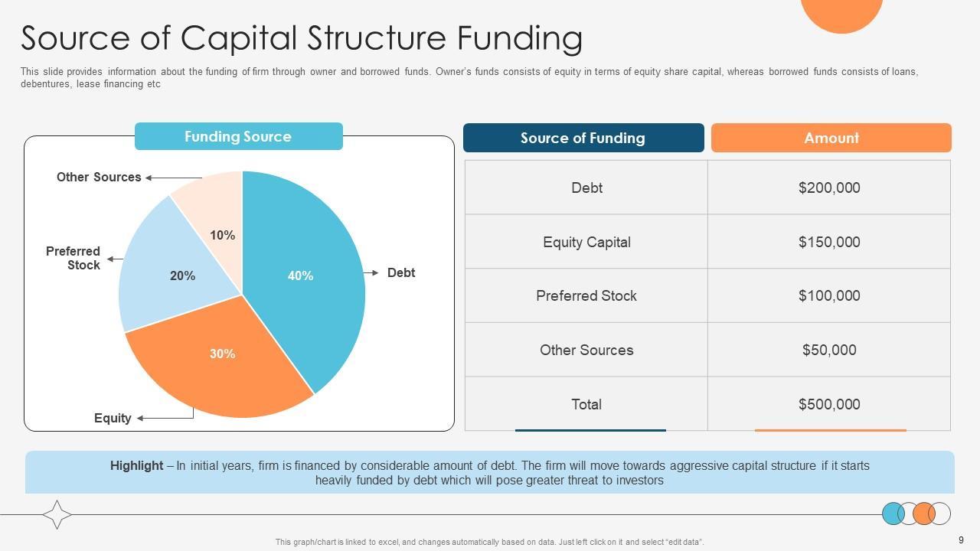The width and height of the screenshot is (980, 551).
Task: Select the blue circle in the footer
Action: (x=891, y=514)
